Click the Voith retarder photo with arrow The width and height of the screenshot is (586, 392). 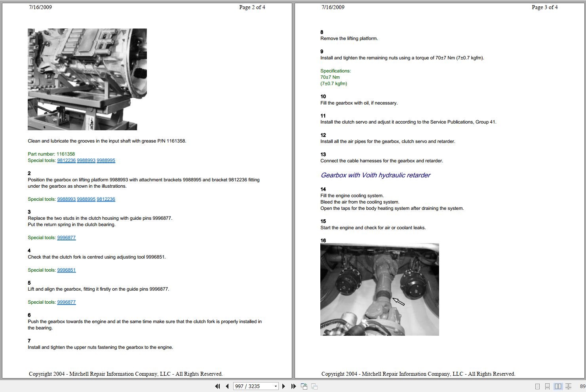click(379, 289)
